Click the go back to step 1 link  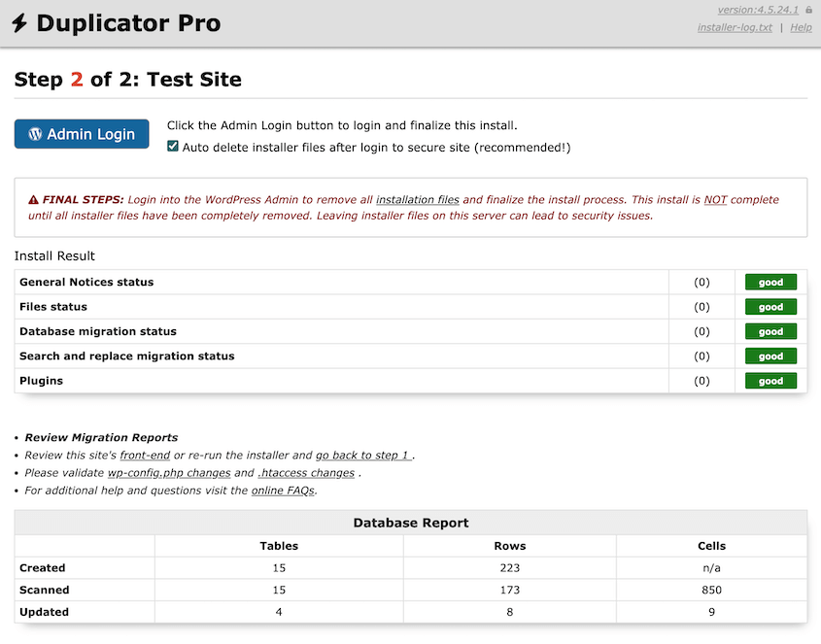[x=362, y=455]
